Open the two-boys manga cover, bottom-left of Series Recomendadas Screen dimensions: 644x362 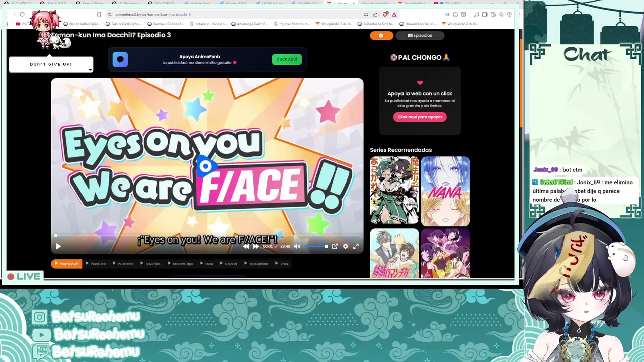(394, 253)
